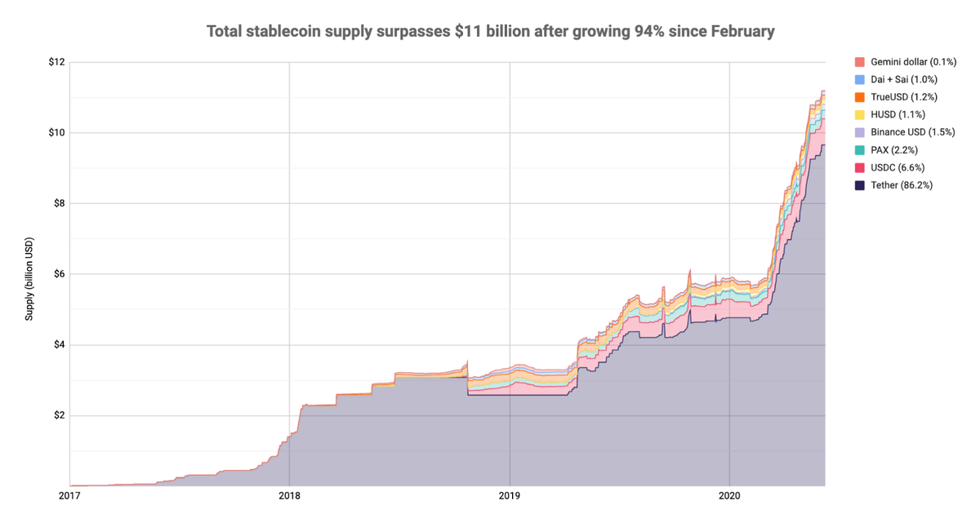This screenshot has width=980, height=523.
Task: Click the $12 y-axis tick label
Action: coord(56,62)
